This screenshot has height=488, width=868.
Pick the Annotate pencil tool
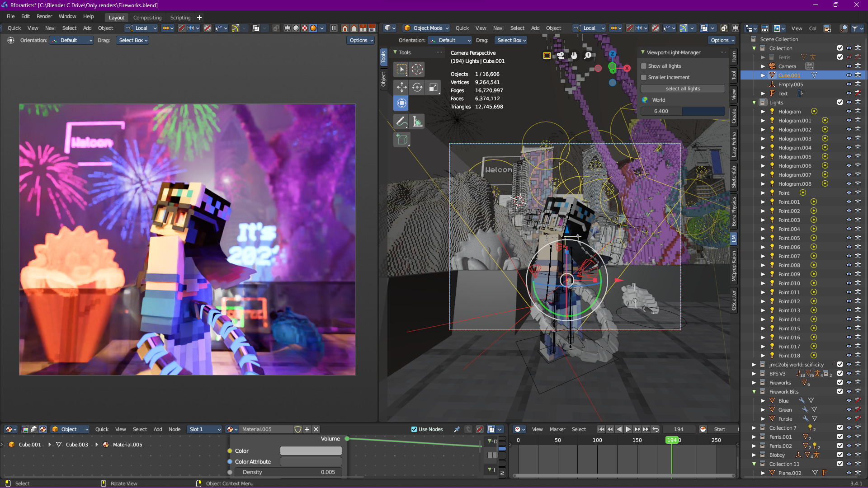coord(401,122)
